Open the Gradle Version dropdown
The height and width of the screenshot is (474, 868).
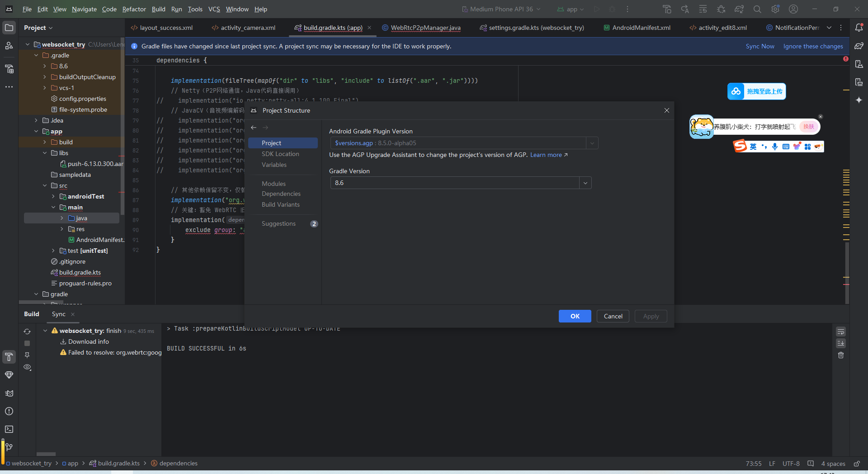585,183
